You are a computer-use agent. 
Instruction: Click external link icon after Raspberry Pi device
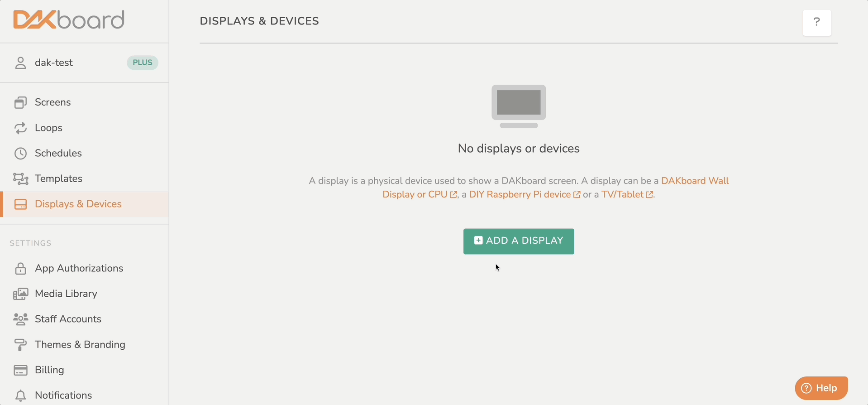pyautogui.click(x=577, y=195)
